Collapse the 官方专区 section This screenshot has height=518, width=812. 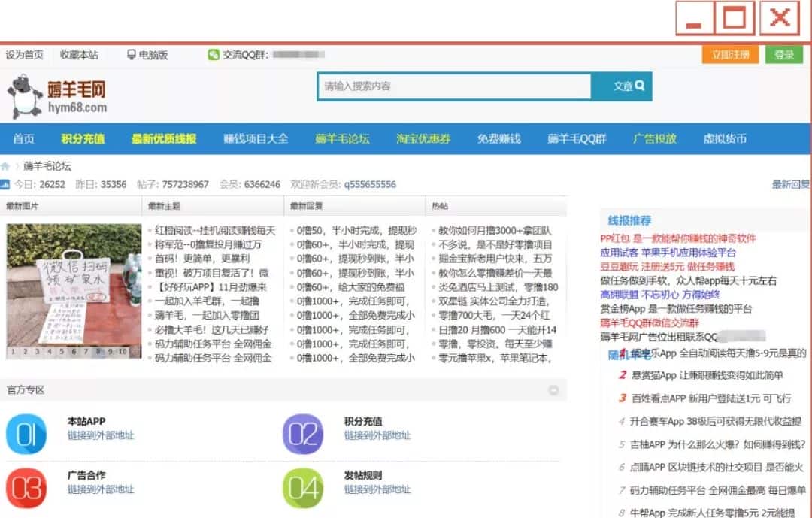tap(554, 390)
